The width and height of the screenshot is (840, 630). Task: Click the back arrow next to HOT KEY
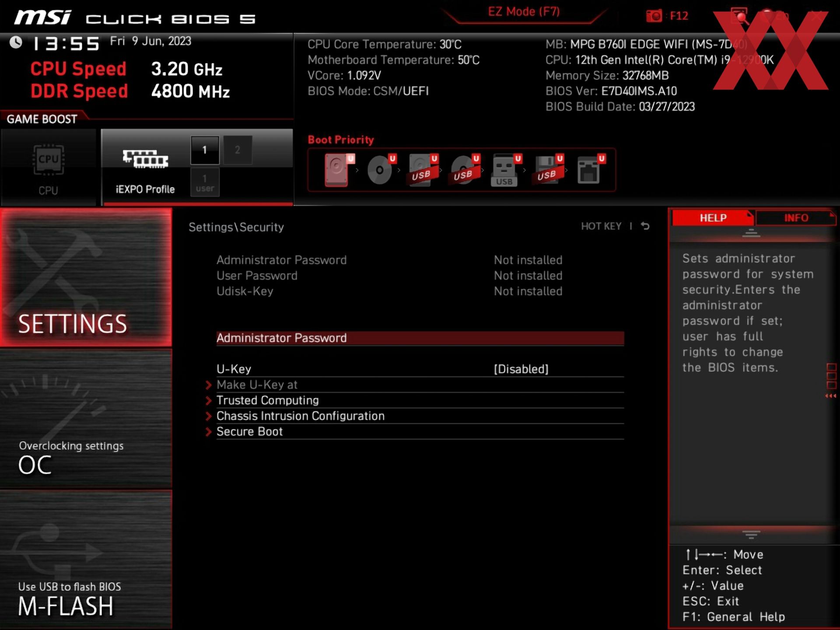click(x=645, y=226)
